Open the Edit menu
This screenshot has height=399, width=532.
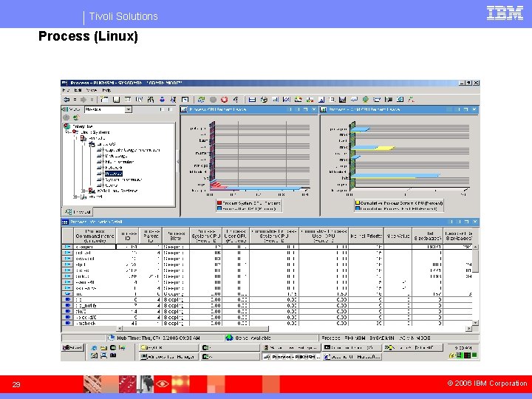(x=78, y=90)
